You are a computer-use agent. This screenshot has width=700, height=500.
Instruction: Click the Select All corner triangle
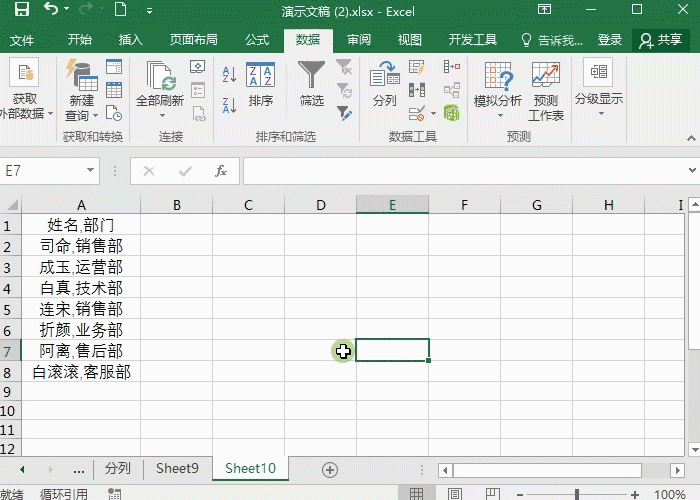click(12, 205)
